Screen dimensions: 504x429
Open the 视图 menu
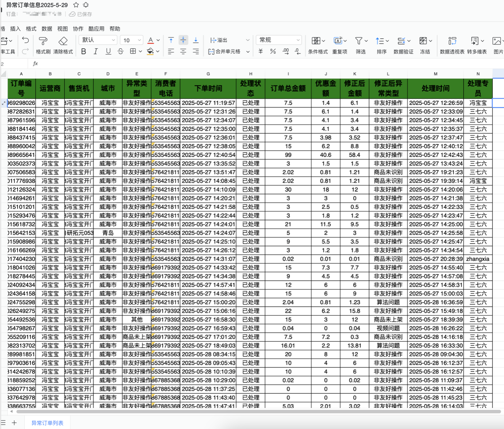62,29
